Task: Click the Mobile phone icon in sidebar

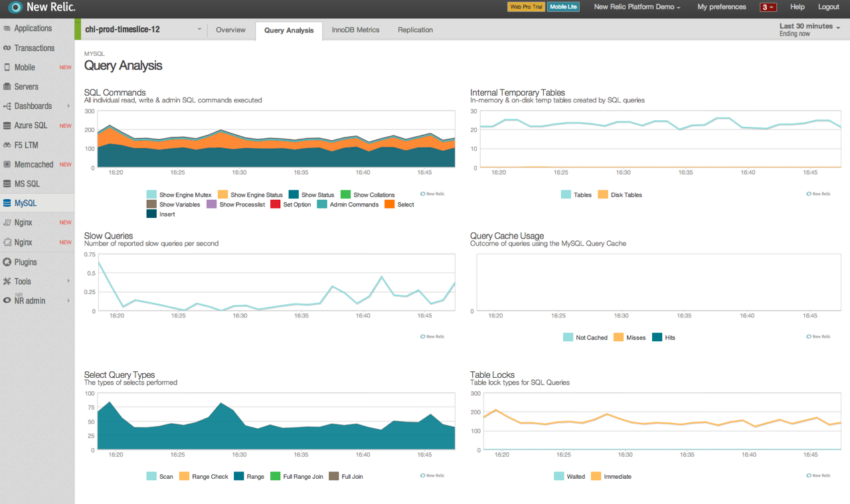Action: tap(7, 67)
